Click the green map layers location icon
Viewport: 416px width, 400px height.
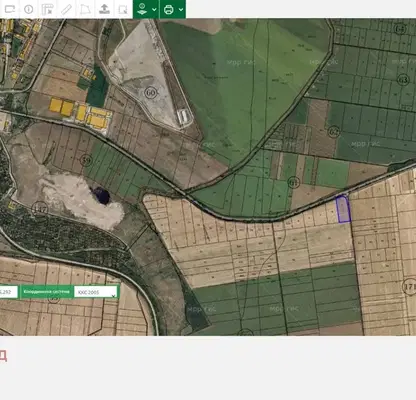click(x=142, y=9)
